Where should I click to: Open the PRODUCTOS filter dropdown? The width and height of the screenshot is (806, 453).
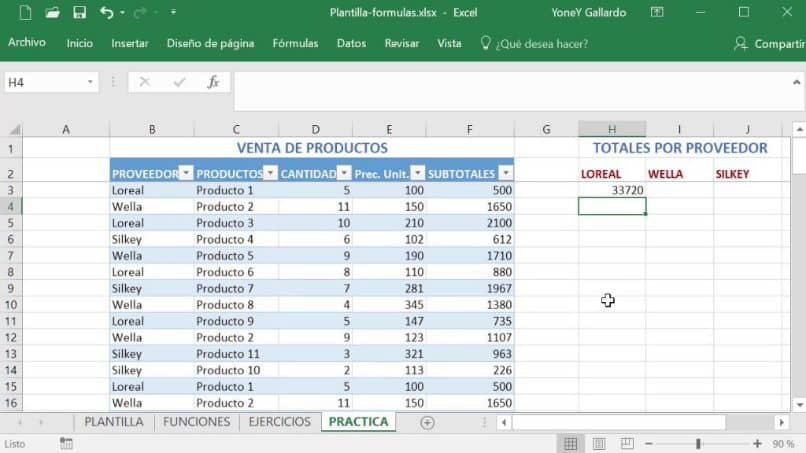click(x=270, y=173)
